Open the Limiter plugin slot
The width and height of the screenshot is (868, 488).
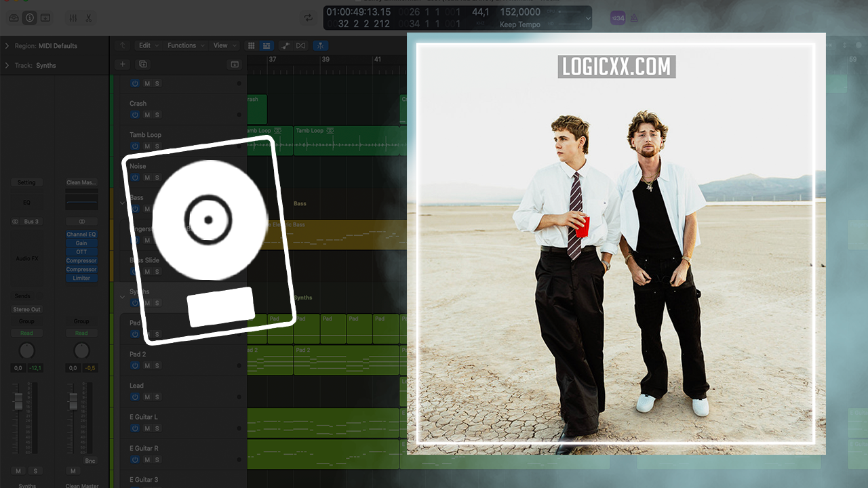[81, 278]
